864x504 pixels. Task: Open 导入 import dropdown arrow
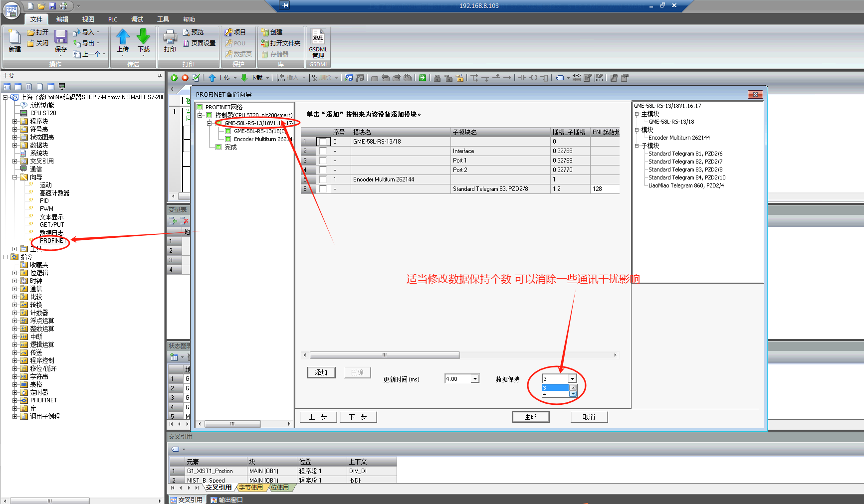pos(98,32)
